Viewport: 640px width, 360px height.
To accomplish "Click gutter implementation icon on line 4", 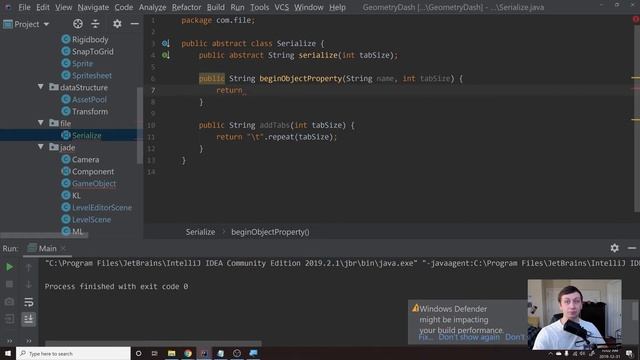I will [x=165, y=55].
